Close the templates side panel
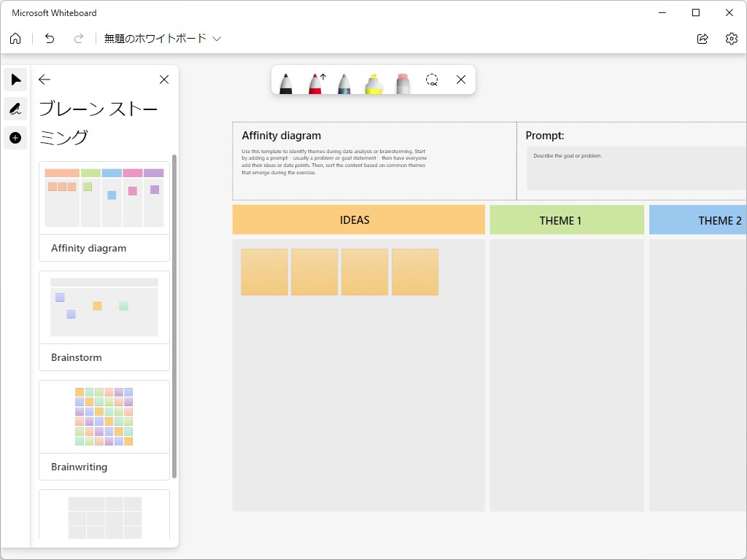The image size is (747, 560). [164, 79]
